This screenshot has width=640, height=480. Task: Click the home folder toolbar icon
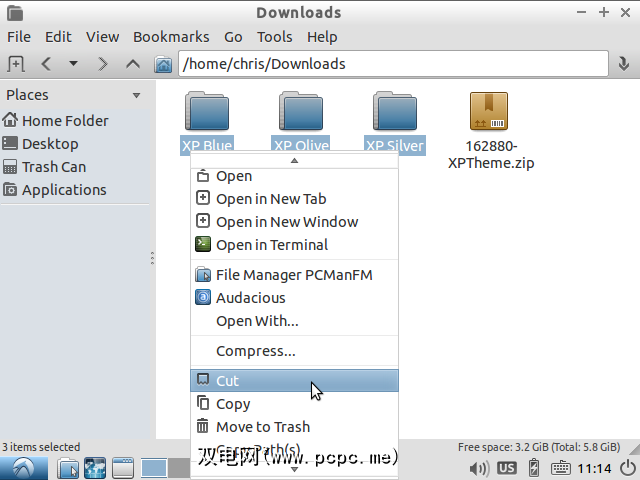click(x=163, y=64)
